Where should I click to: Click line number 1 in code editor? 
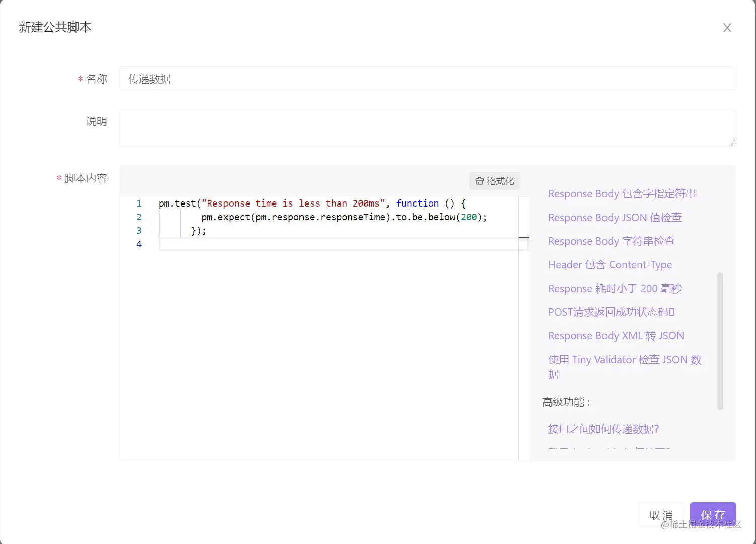click(x=139, y=203)
